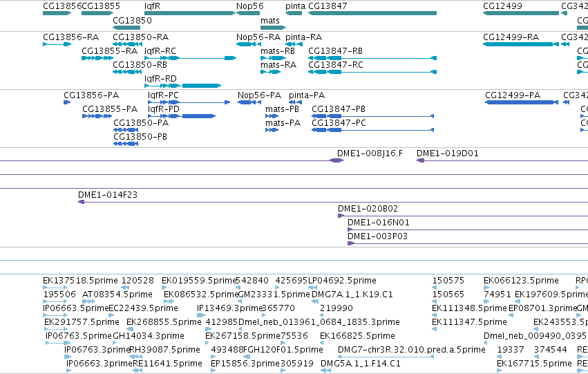Viewport: 588px width, 374px height.
Task: Select the CG13856 gene bar
Action: 57,13
